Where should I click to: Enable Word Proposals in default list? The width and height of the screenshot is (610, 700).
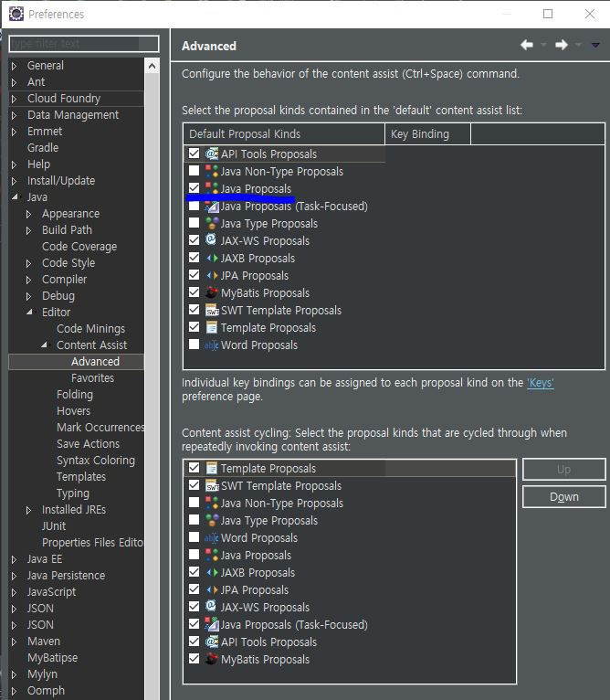pyautogui.click(x=194, y=345)
